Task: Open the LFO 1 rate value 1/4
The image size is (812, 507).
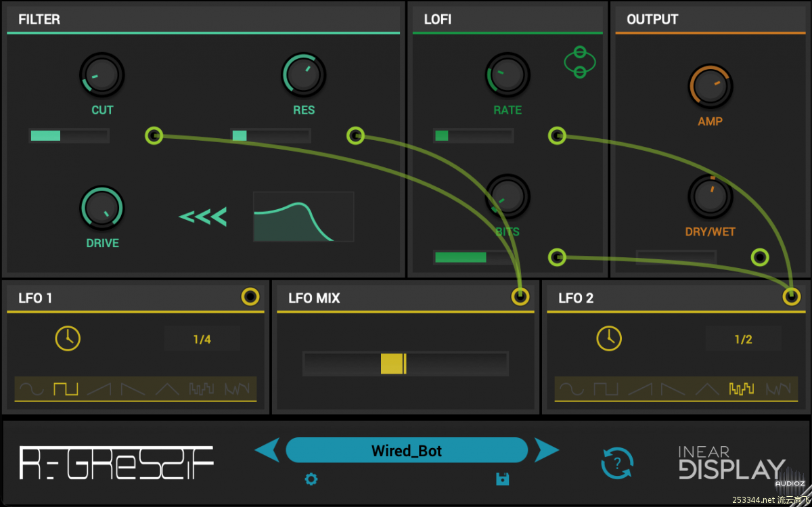Action: (x=202, y=339)
